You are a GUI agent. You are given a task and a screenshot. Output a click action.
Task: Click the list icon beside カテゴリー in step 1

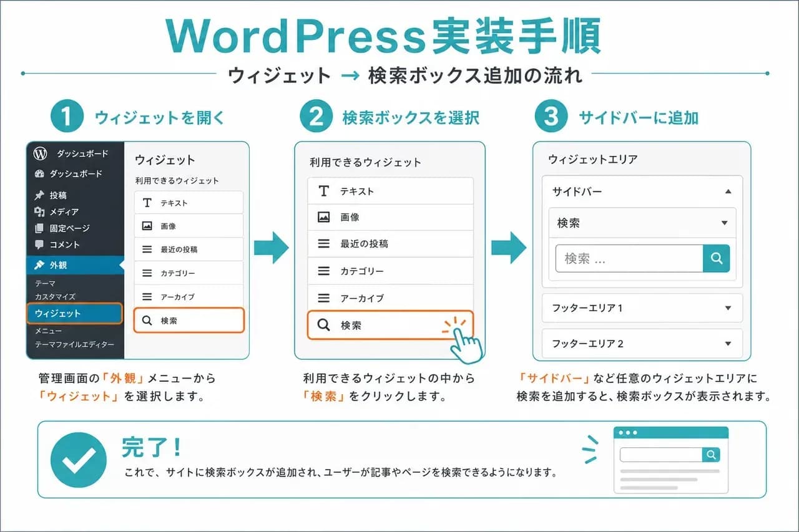[x=147, y=273]
